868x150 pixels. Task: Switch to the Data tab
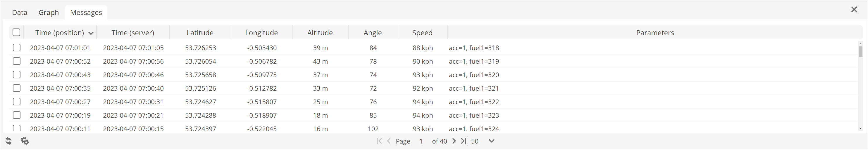pos(20,13)
